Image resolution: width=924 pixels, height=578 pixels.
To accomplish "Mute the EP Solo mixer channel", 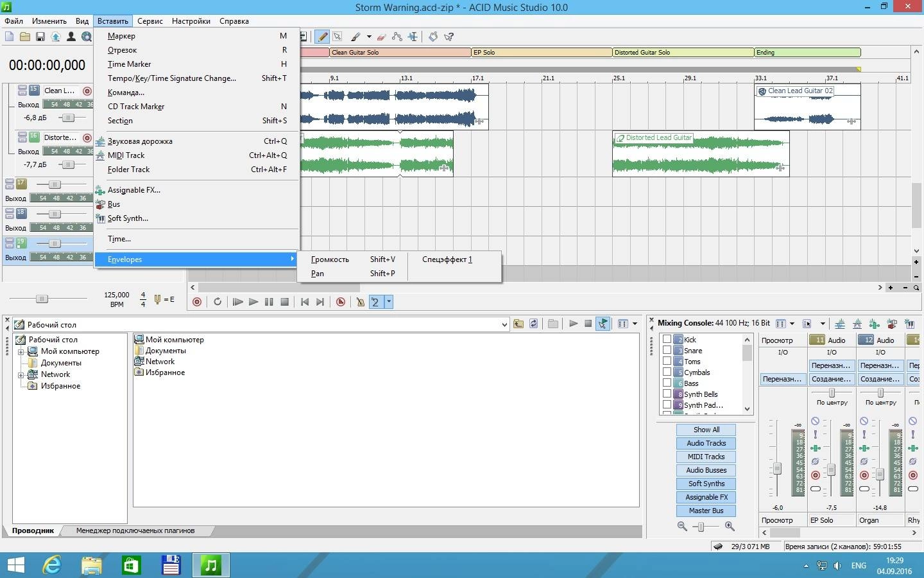I will [815, 421].
